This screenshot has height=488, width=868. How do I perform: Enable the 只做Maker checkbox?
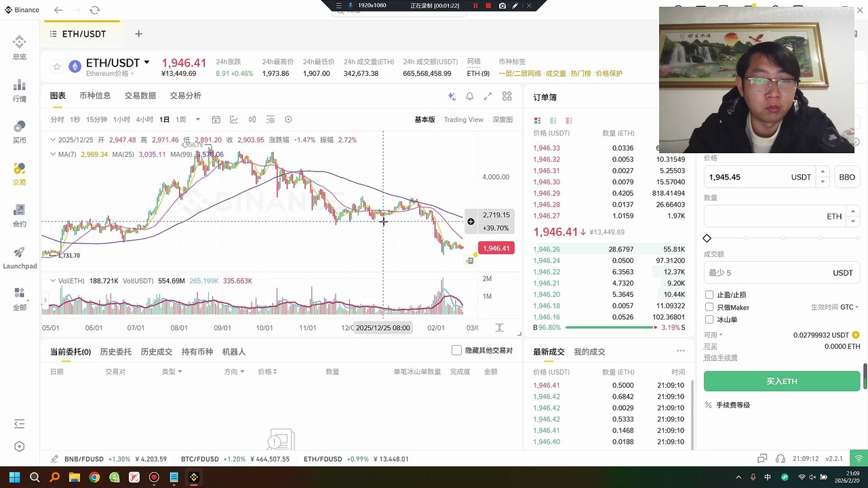709,307
